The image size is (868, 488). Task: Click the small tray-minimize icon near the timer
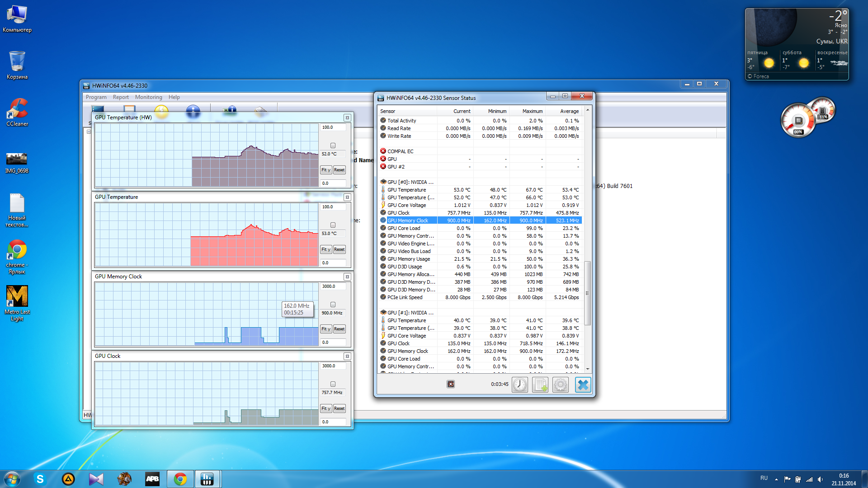click(x=451, y=384)
